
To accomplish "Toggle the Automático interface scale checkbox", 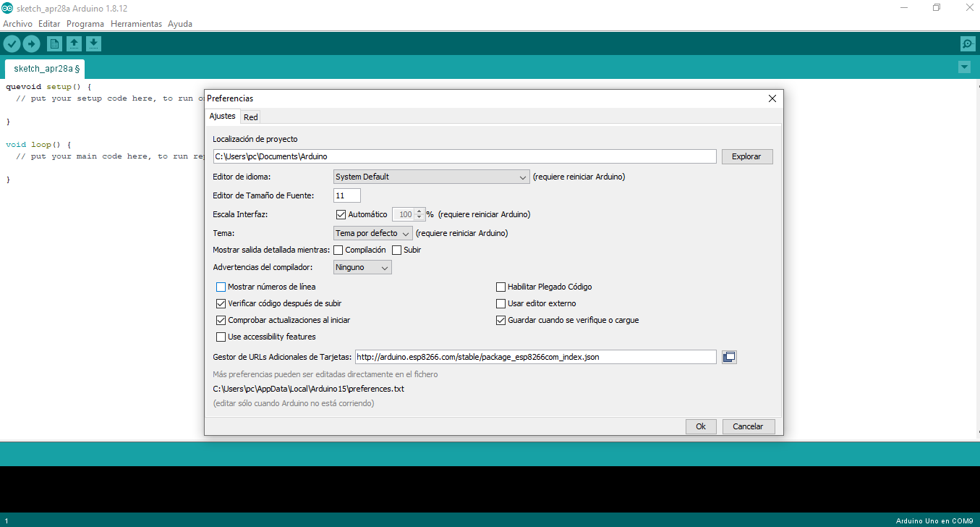I will 341,214.
